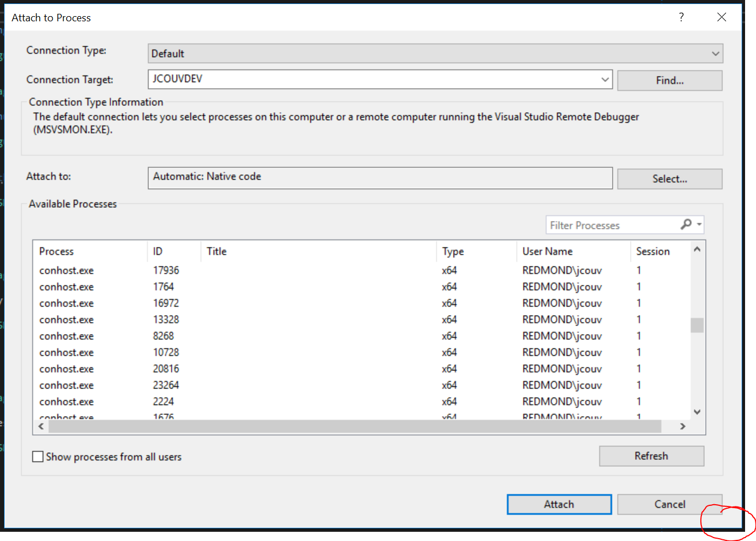Click the scrollbar down arrow icon
Image resolution: width=756 pixels, height=541 pixels.
pyautogui.click(x=697, y=412)
